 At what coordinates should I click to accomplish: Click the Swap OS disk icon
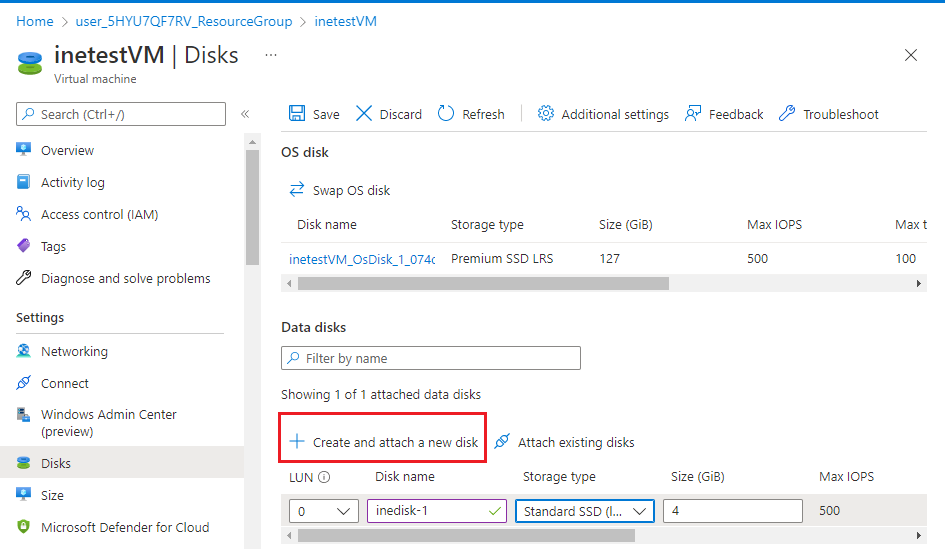297,190
